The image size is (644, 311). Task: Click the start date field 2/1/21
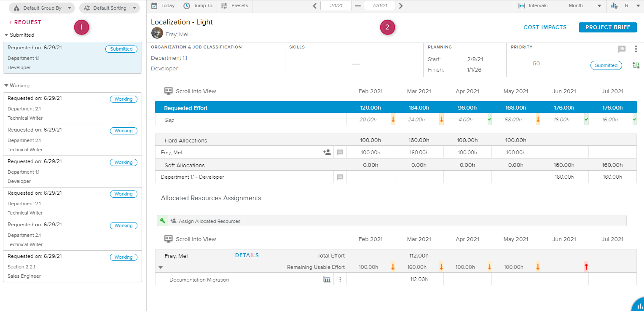(x=336, y=6)
